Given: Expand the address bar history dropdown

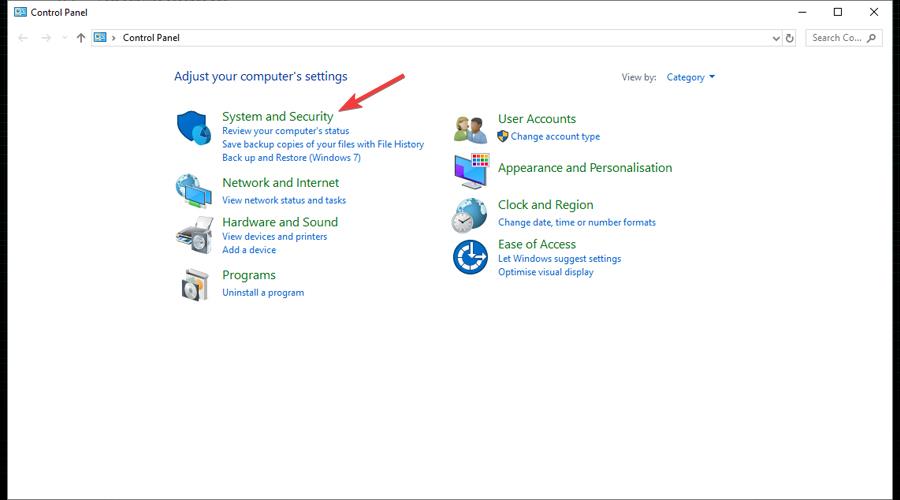Looking at the screenshot, I should pos(776,38).
